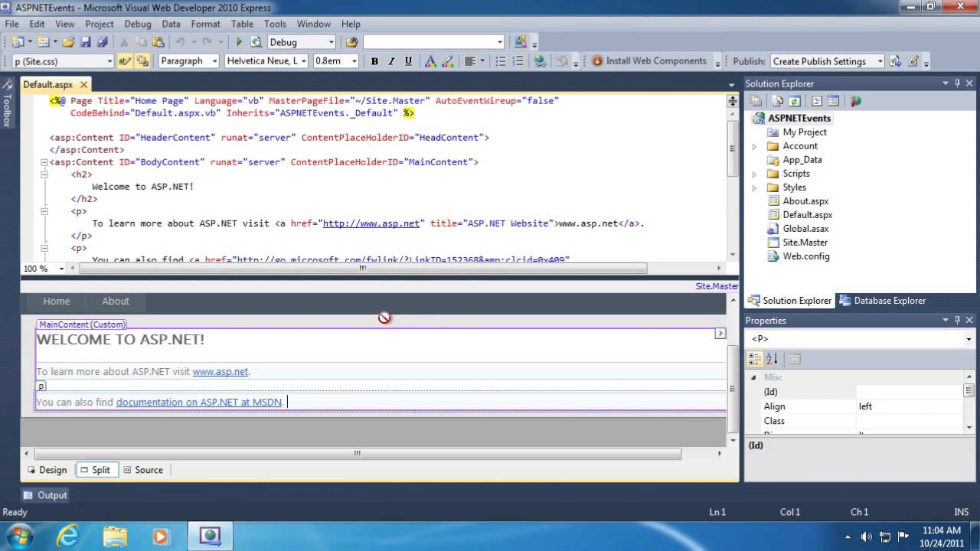
Task: Click the Convert to Hyperlink icon
Action: [540, 61]
